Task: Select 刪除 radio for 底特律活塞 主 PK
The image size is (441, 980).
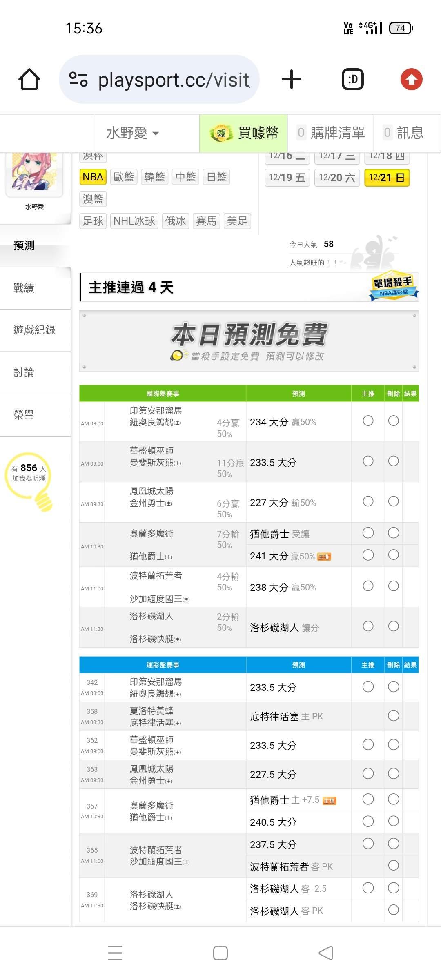Action: (394, 715)
